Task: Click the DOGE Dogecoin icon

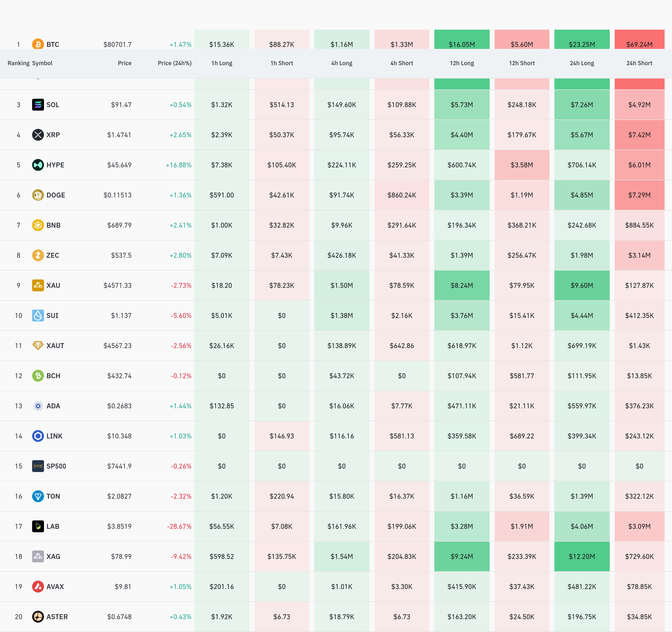Action: [x=38, y=195]
